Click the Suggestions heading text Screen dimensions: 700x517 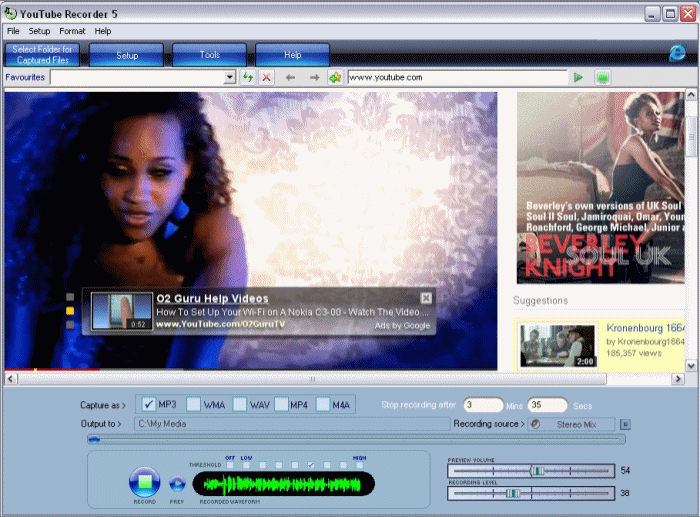[x=540, y=300]
